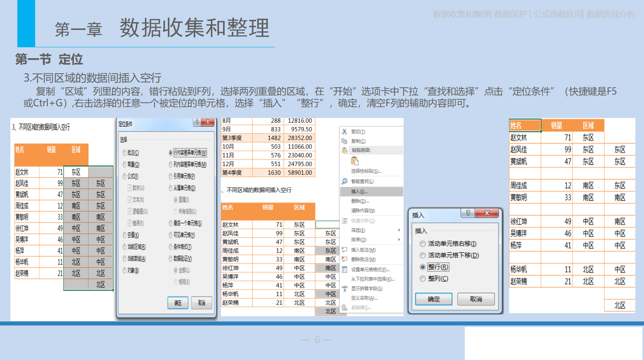Click 确定 in the 插入 dialog

(434, 299)
